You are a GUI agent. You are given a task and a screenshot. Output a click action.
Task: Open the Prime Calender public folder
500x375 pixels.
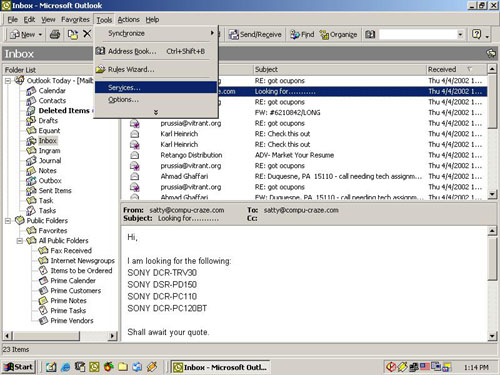[x=73, y=281]
